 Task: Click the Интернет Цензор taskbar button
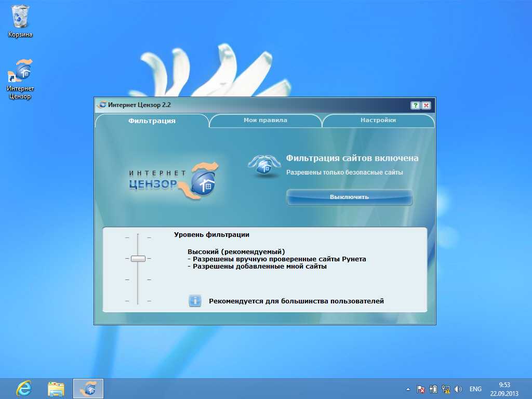coord(88,389)
